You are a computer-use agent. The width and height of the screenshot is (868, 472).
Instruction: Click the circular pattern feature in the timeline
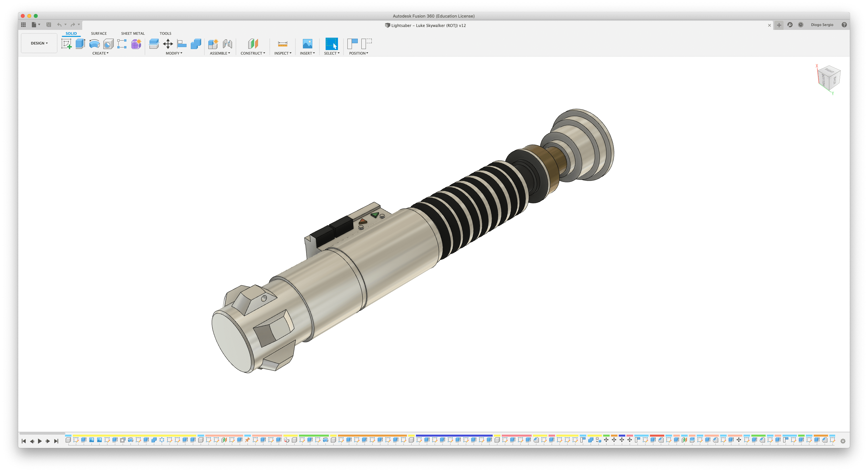[162, 440]
